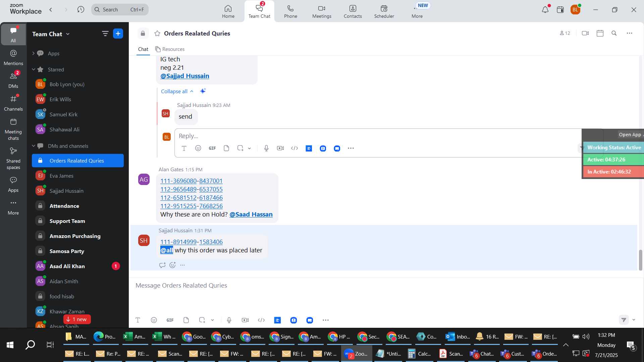Open the Apps sidebar icon

click(x=13, y=184)
